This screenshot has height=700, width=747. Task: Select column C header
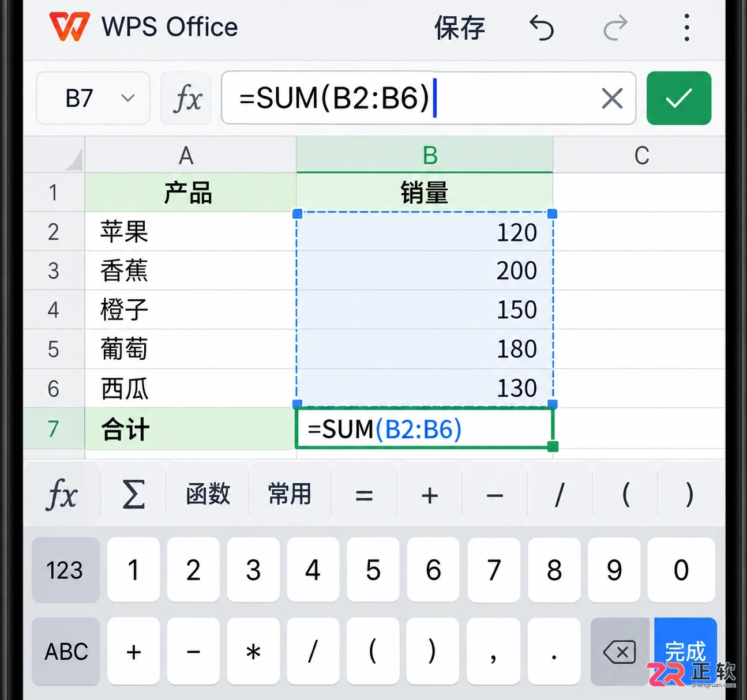point(639,155)
